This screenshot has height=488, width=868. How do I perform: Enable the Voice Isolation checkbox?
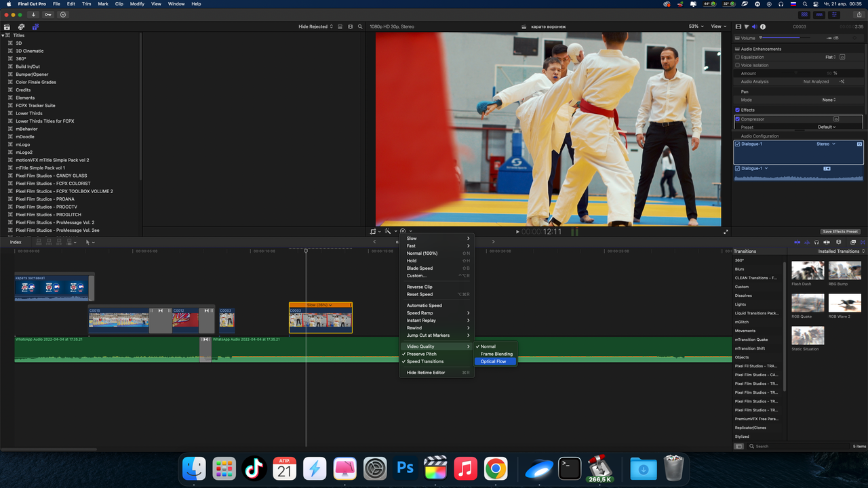738,65
